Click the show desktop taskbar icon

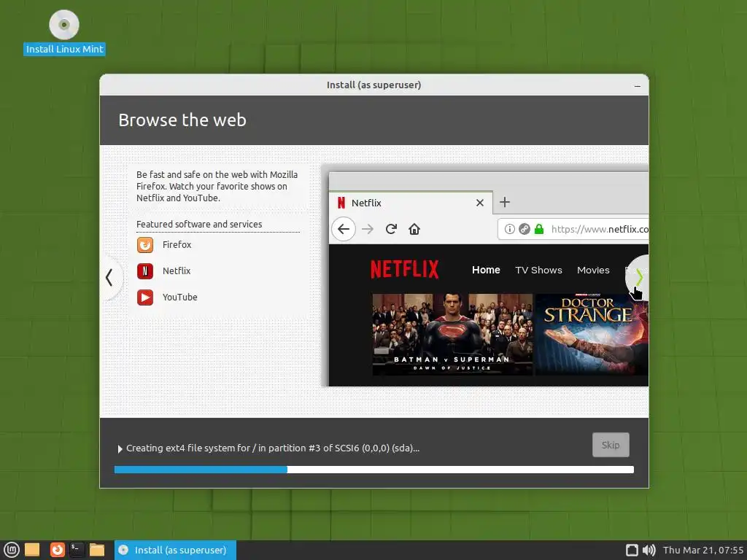(x=32, y=550)
